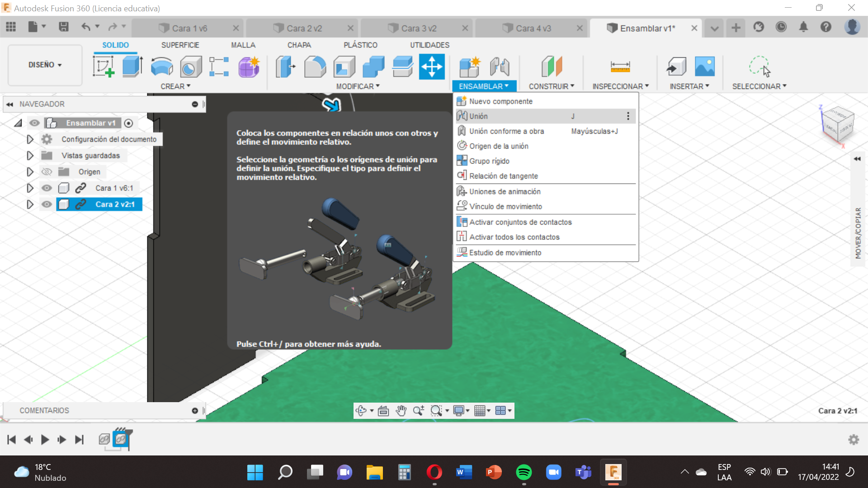868x488 pixels.
Task: Select the Combine tool
Action: pyautogui.click(x=373, y=67)
